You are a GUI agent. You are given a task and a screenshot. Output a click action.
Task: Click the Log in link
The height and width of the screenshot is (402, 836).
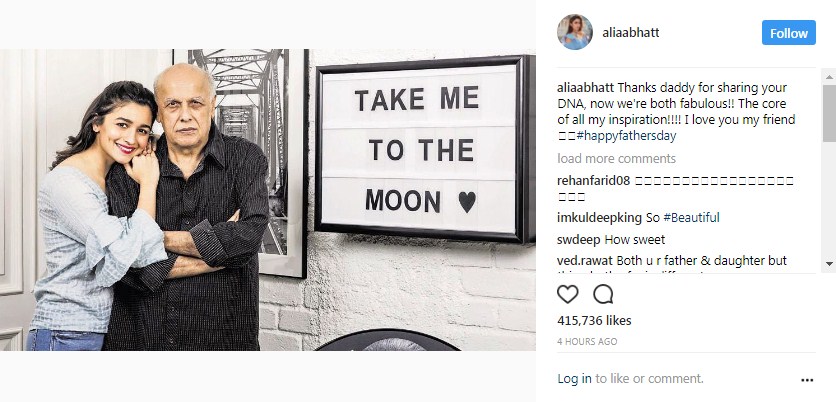(x=575, y=379)
